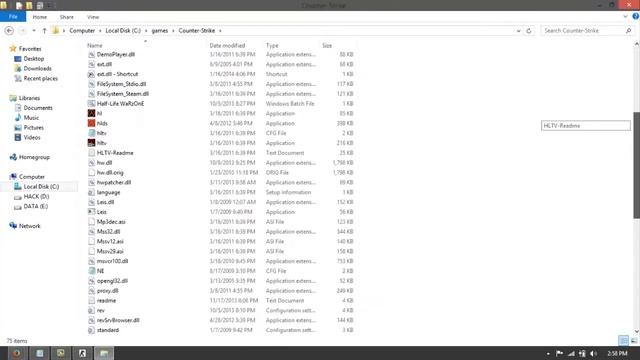Select Network in the navigation pane
This screenshot has height=360, width=640.
tap(29, 226)
